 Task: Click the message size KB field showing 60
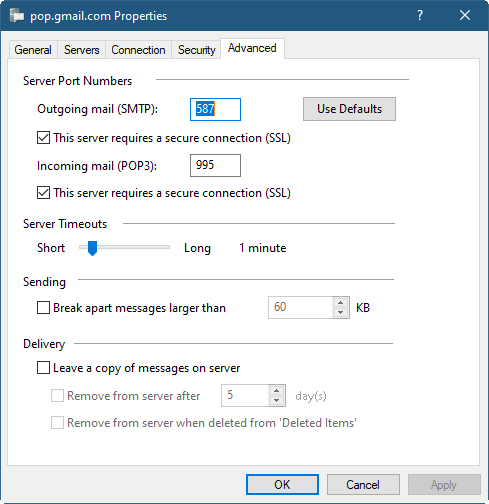click(x=300, y=307)
